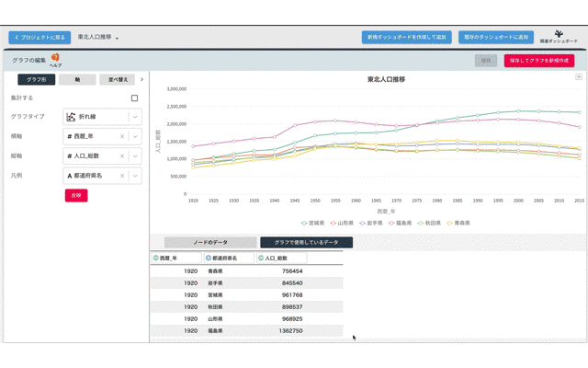
Task: Switch to the ノードのデータ tab
Action: (x=209, y=242)
